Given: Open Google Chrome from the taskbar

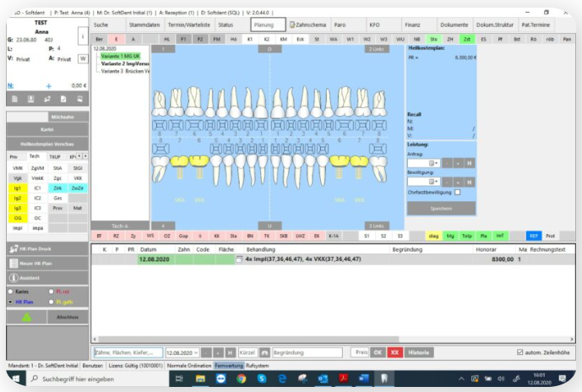Looking at the screenshot, I should click(x=242, y=378).
